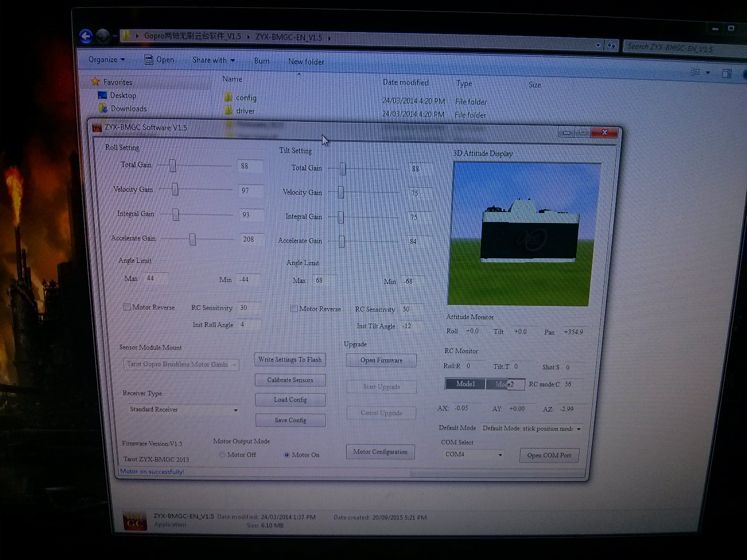Click Write Settings To Flash button

(290, 359)
